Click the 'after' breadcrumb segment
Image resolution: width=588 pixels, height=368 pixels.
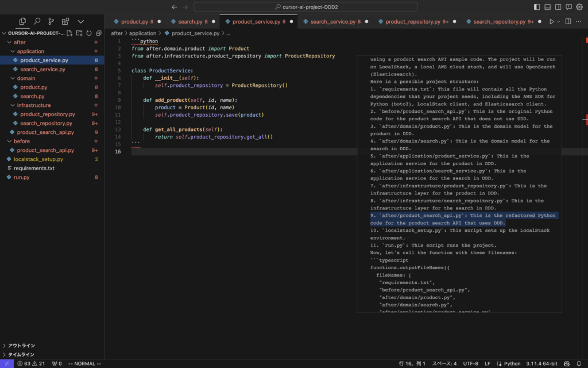click(117, 33)
